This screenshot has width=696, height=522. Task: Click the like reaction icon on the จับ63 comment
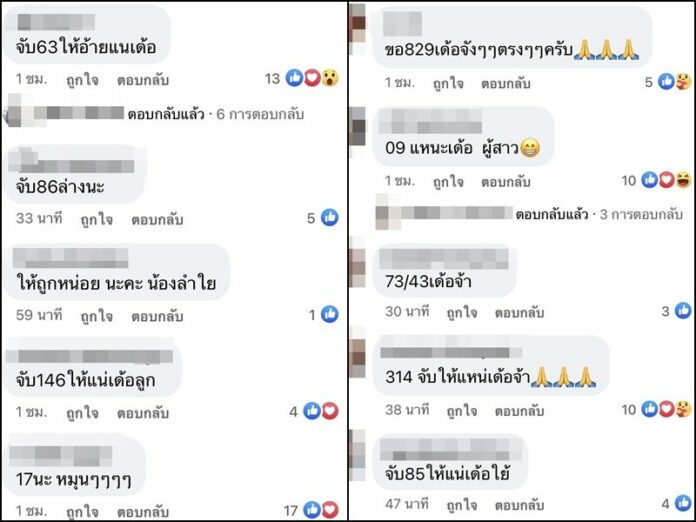pos(294,78)
